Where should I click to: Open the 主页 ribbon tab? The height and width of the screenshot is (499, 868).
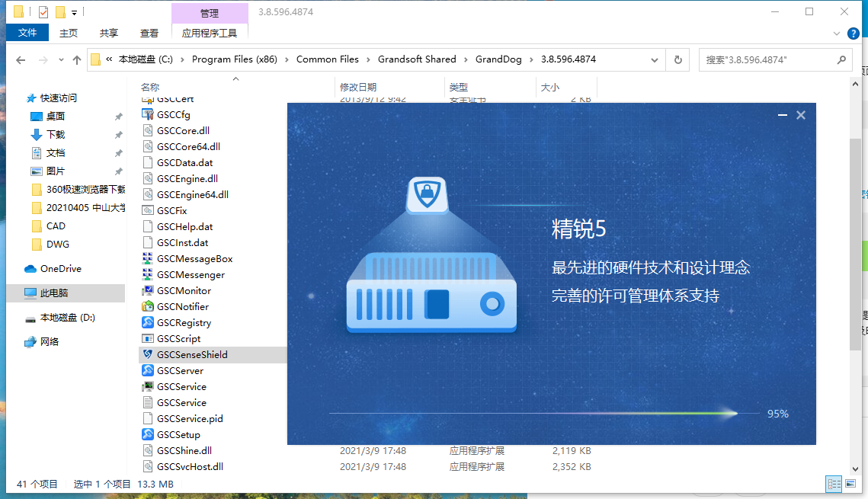(68, 34)
